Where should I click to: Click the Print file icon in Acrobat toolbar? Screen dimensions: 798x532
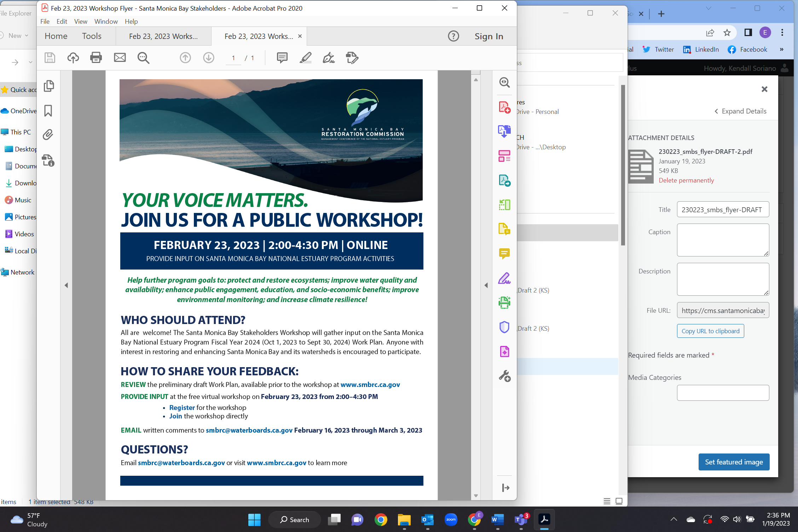96,57
